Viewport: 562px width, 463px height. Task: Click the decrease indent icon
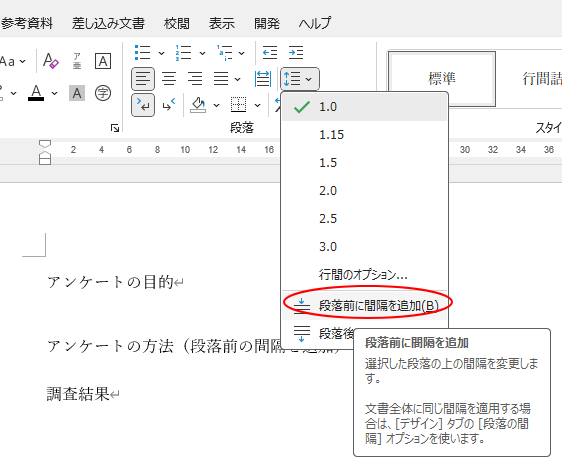270,53
